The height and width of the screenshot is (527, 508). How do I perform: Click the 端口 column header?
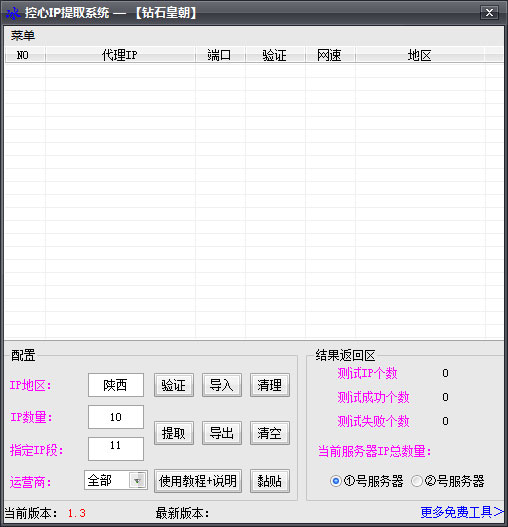(220, 55)
